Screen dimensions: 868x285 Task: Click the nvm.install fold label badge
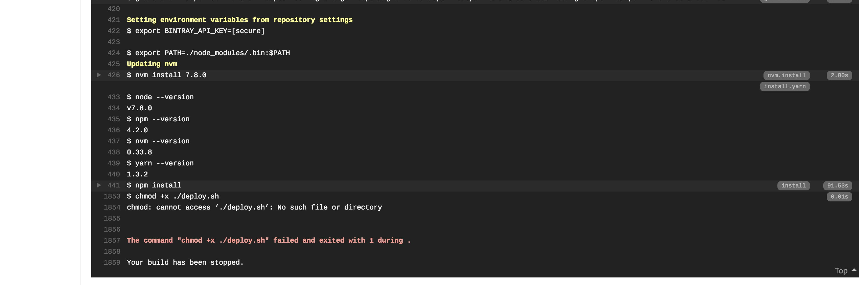[786, 75]
